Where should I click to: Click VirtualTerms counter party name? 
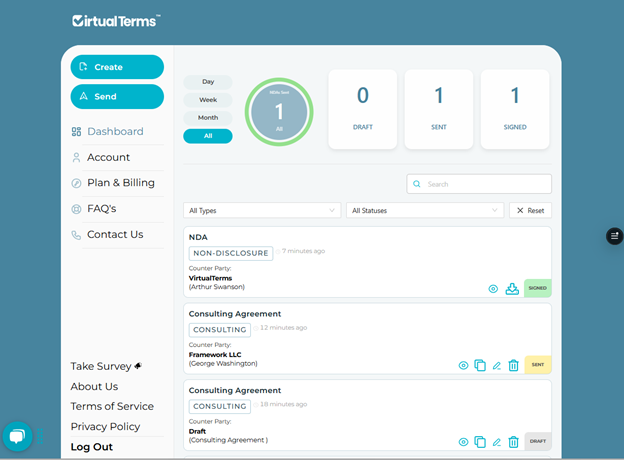pyautogui.click(x=210, y=278)
